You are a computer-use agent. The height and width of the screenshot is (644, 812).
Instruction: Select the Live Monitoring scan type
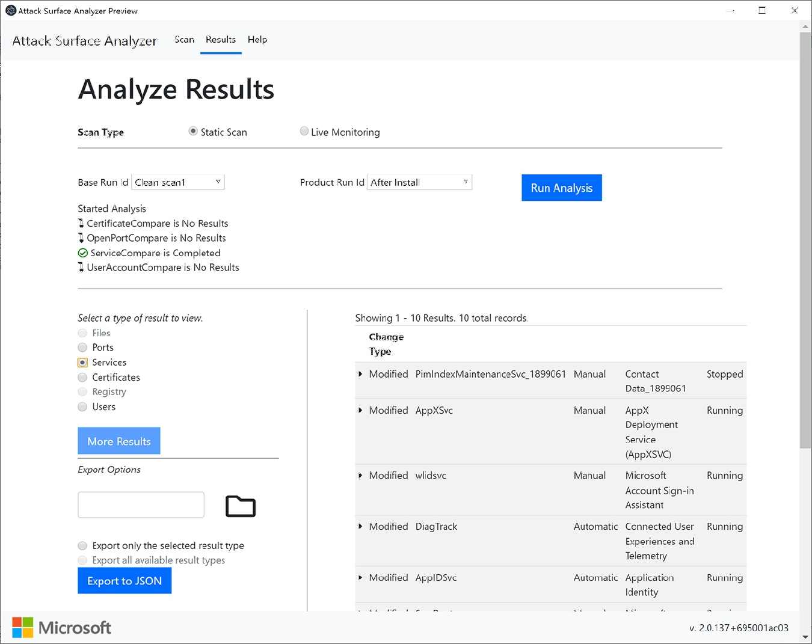coord(304,131)
